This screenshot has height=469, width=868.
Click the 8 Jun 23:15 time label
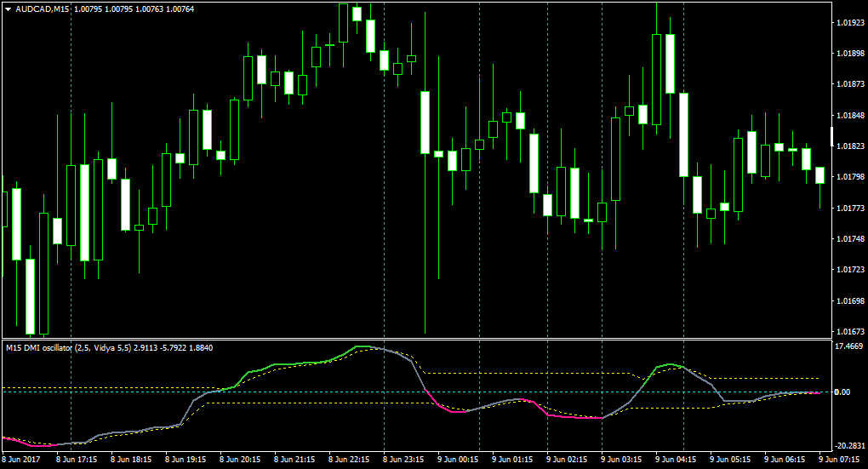pos(403,459)
